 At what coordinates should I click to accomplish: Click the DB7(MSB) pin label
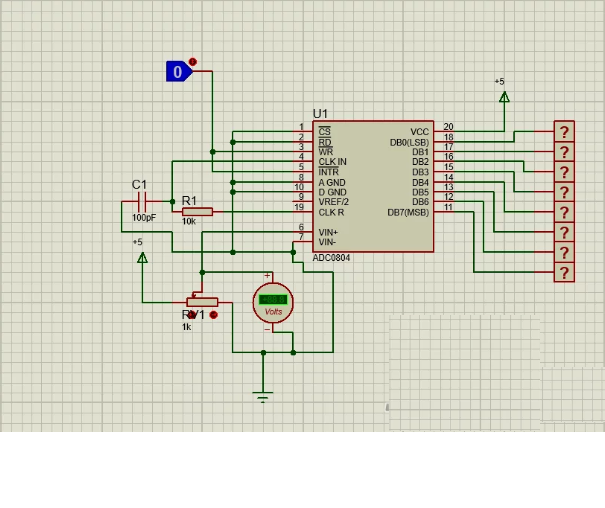pyautogui.click(x=408, y=213)
